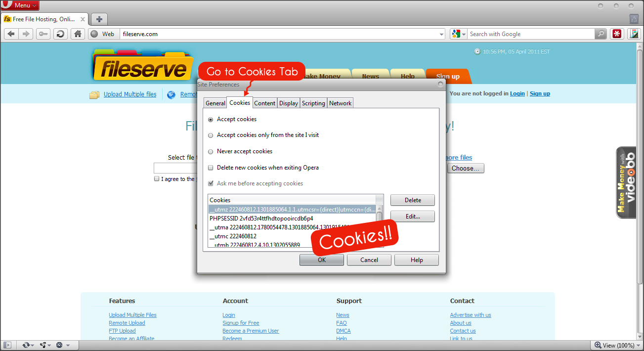Click the Make Money with videobb banner
The image size is (644, 351).
(626, 182)
